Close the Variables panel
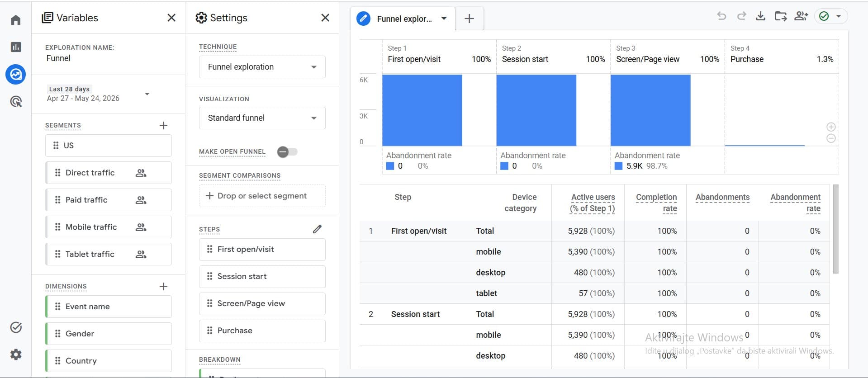 (x=171, y=18)
